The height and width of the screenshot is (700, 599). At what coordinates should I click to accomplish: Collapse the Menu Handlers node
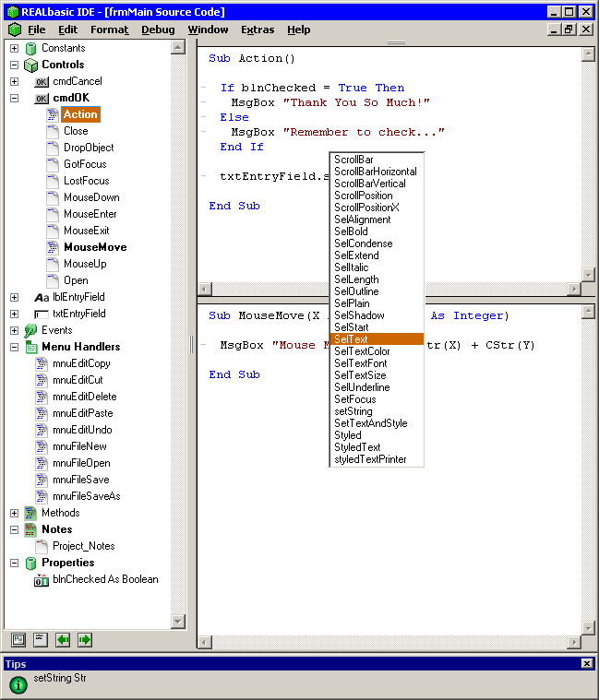(14, 348)
